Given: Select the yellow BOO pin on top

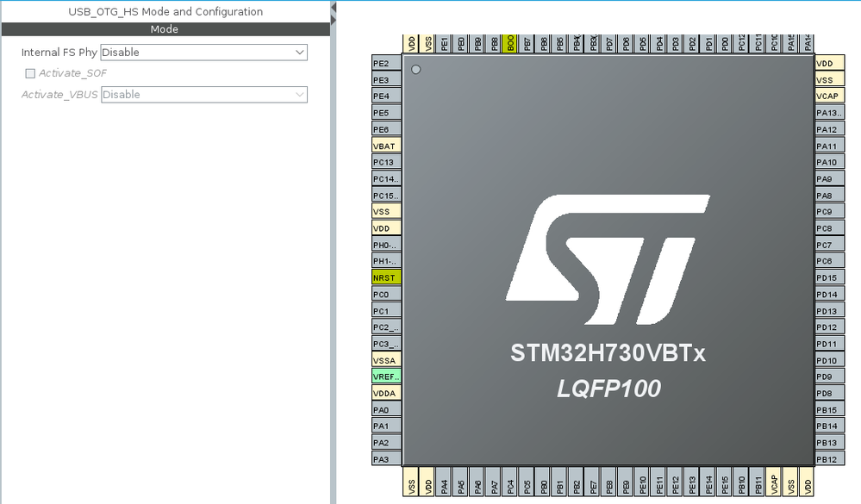Looking at the screenshot, I should [510, 43].
